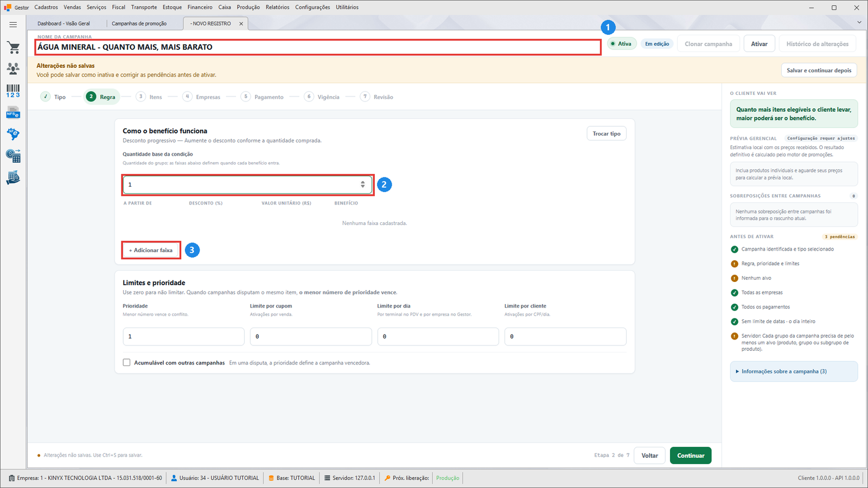Viewport: 868px width, 488px height.
Task: Close the NOVO REGISTRO tab
Action: (241, 24)
